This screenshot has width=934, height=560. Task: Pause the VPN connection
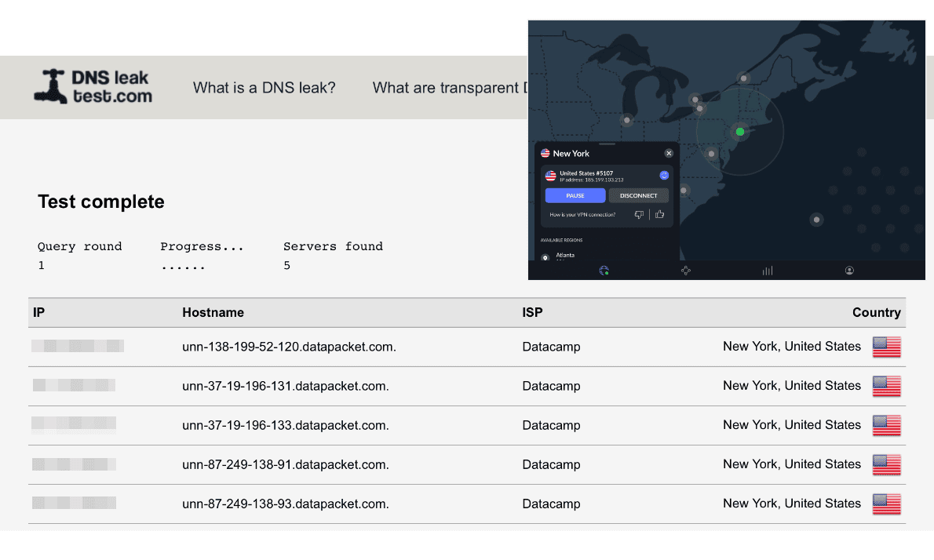pos(575,195)
